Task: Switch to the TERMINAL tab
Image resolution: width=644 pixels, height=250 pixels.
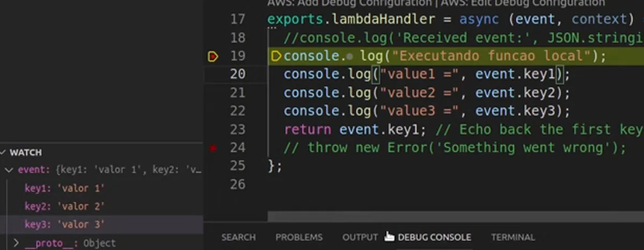Action: (513, 237)
